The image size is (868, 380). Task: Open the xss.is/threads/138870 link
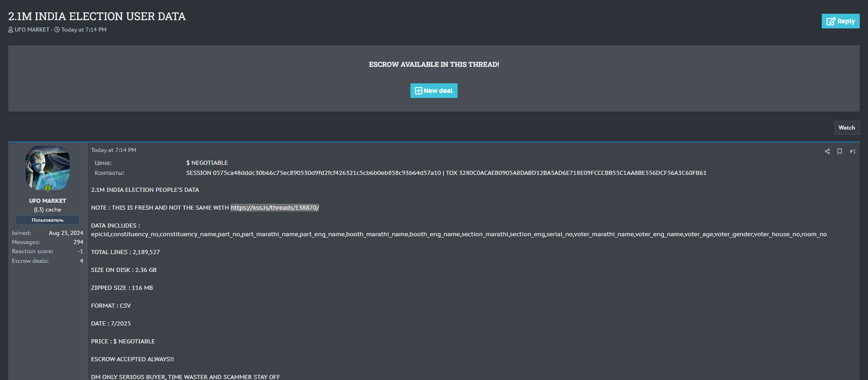(x=275, y=208)
